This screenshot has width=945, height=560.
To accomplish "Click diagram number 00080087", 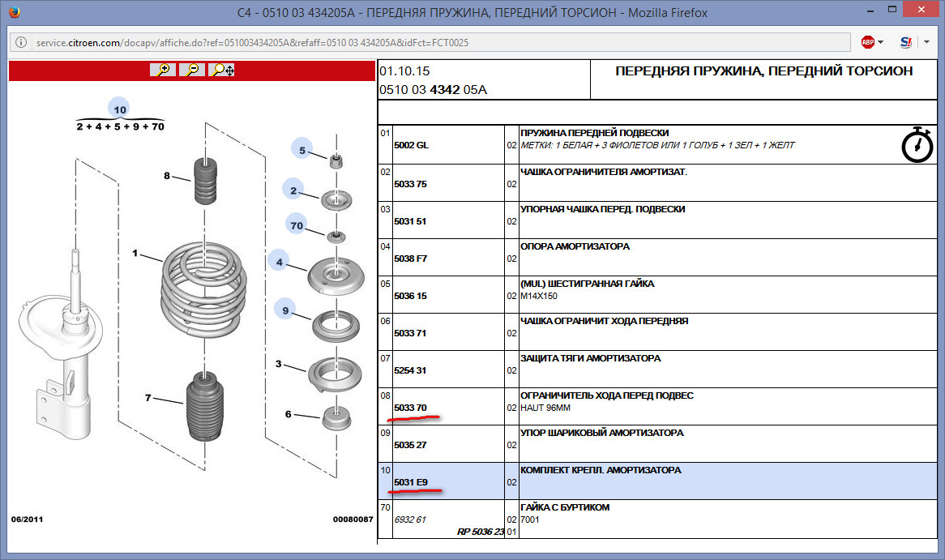I will 353,519.
